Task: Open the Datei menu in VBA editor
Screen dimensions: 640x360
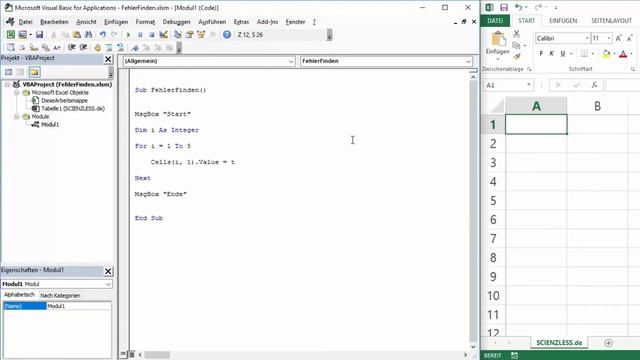Action: (25, 22)
